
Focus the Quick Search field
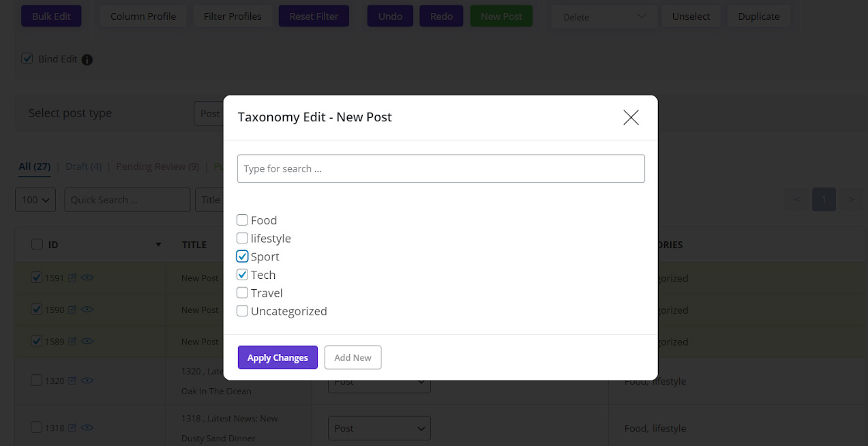pos(127,200)
